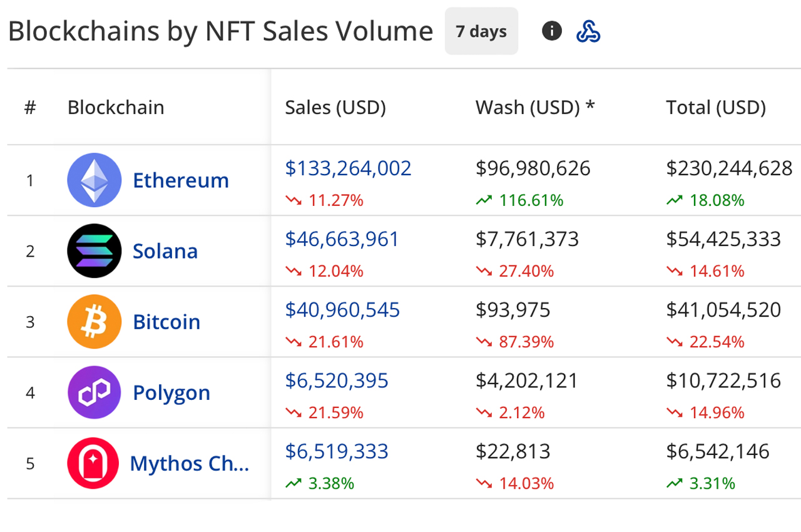Open the truncated Mythos Ch... link
Screen dimensions: 801x532
click(x=191, y=463)
